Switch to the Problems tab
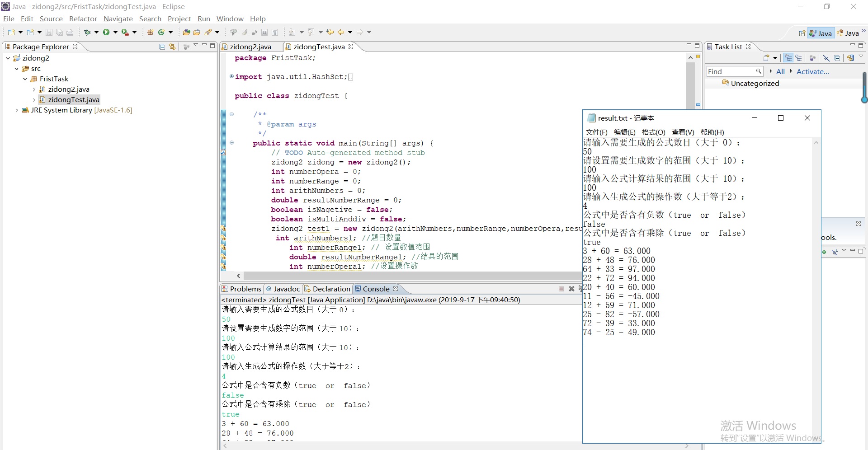Viewport: 868px width, 450px height. 245,289
